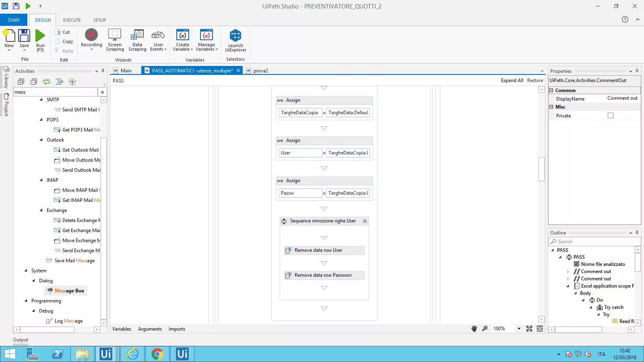Save the current workflow

tap(24, 39)
